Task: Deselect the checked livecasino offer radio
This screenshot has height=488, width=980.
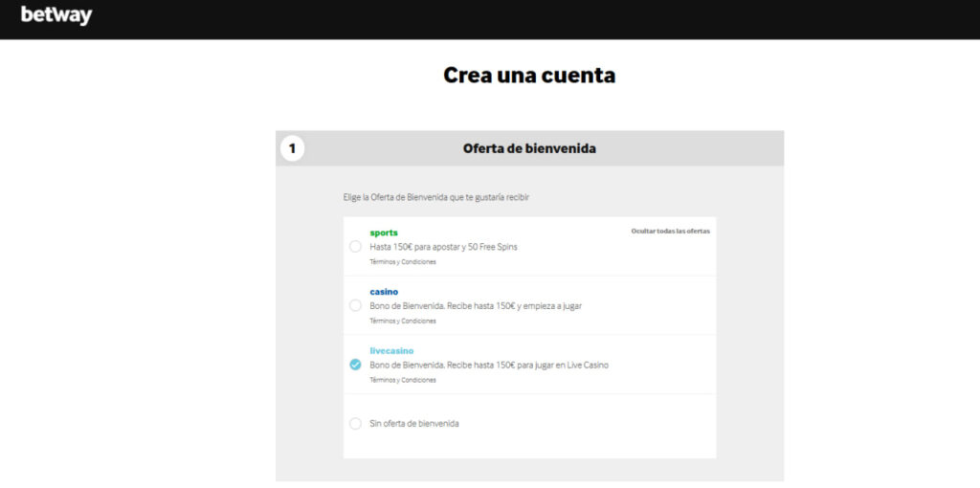Action: pos(355,365)
